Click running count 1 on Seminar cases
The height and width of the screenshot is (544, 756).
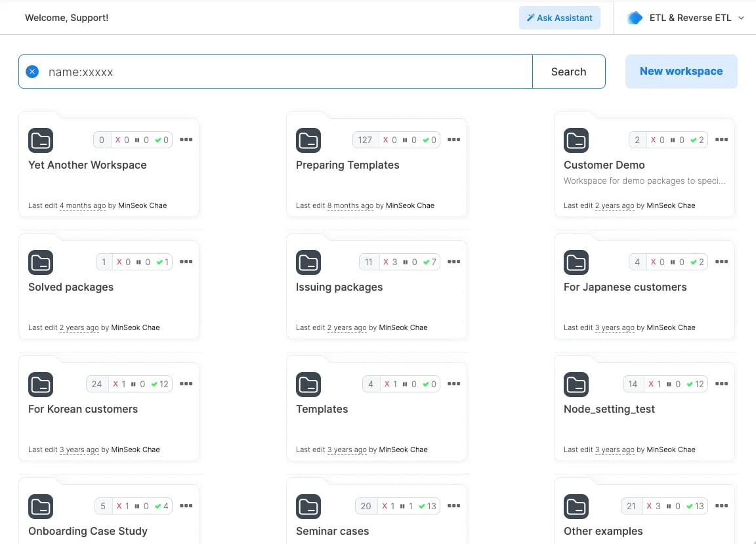[406, 506]
